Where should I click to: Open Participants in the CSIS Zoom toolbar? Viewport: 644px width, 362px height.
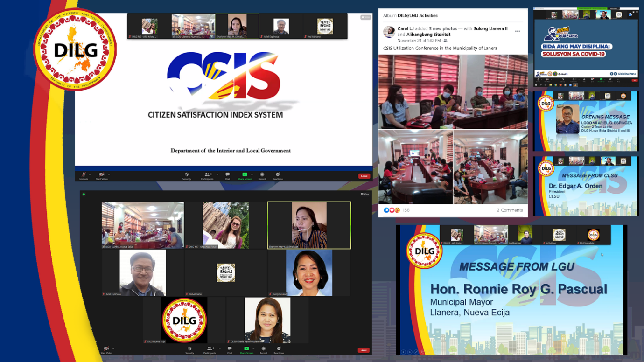pyautogui.click(x=207, y=176)
